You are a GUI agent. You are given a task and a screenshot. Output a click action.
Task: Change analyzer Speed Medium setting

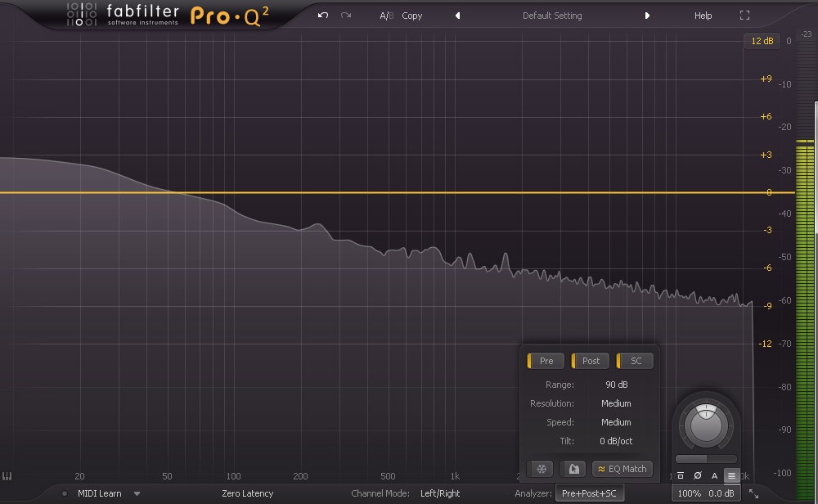click(616, 422)
